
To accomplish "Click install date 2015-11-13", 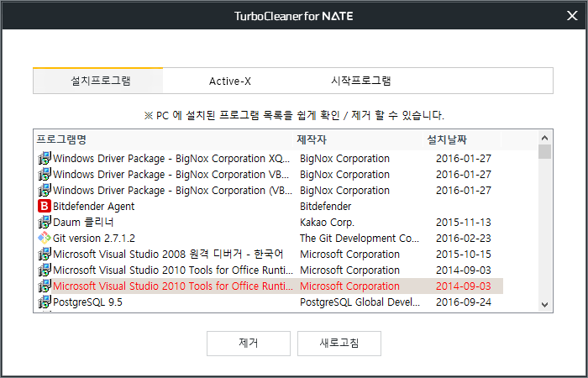I will pos(464,222).
